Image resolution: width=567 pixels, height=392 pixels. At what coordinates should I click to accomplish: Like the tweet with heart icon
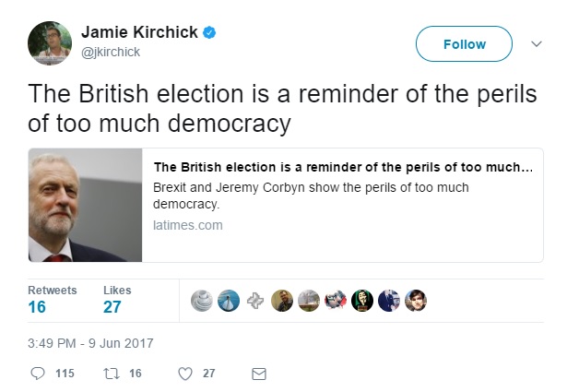(x=185, y=374)
